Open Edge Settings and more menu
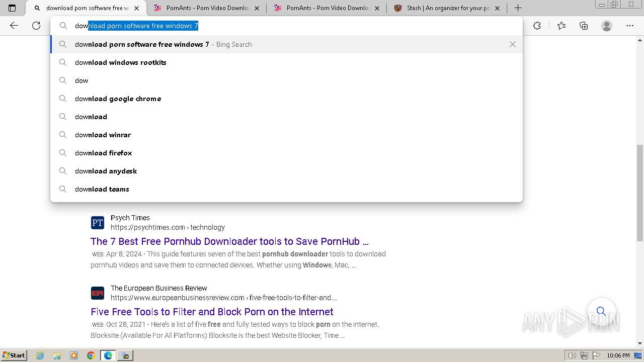The image size is (644, 362). [630, 26]
